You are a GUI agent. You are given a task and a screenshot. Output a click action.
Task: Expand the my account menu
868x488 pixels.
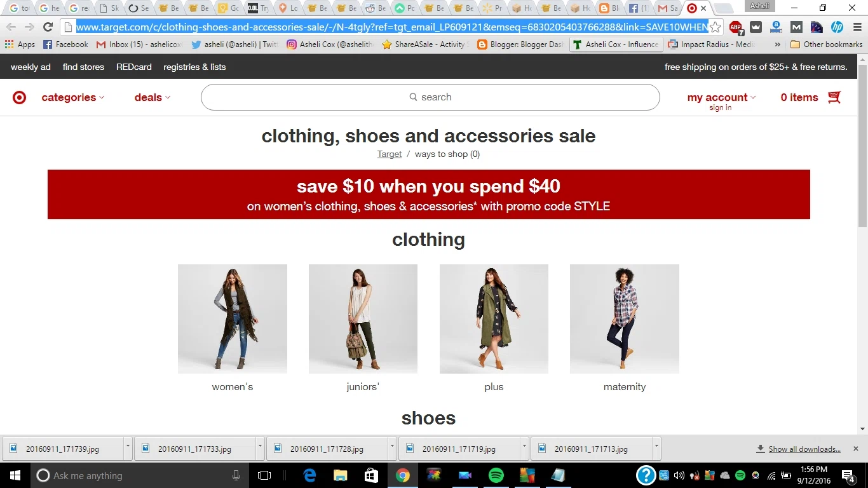click(x=721, y=97)
